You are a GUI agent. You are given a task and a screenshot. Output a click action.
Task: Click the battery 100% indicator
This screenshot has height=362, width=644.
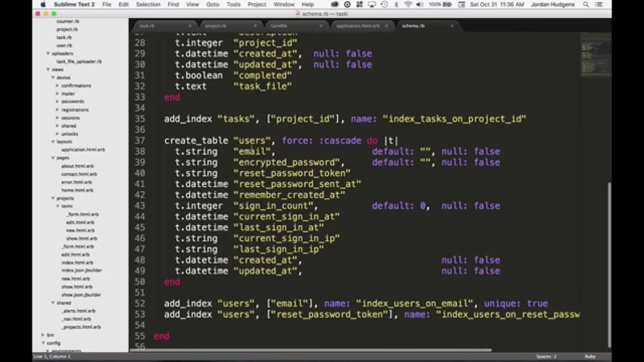pos(441,4)
